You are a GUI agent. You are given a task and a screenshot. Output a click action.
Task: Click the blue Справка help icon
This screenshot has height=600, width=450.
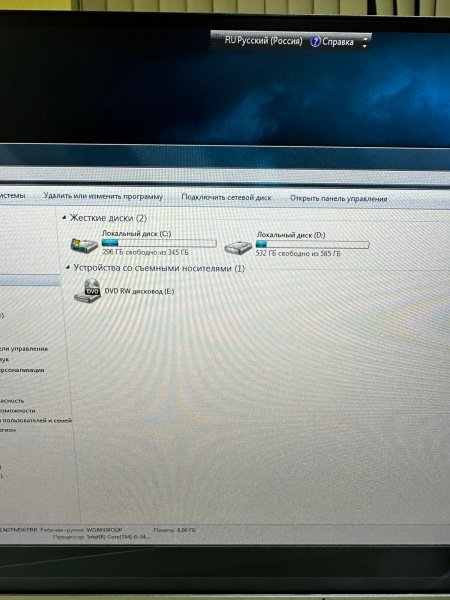click(315, 42)
